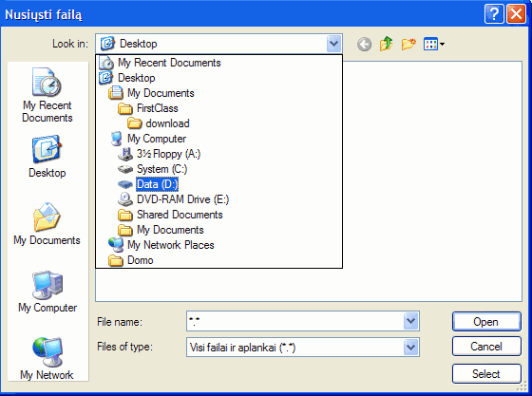Image resolution: width=532 pixels, height=396 pixels.
Task: Collapse the Look in dropdown list
Action: (x=333, y=44)
